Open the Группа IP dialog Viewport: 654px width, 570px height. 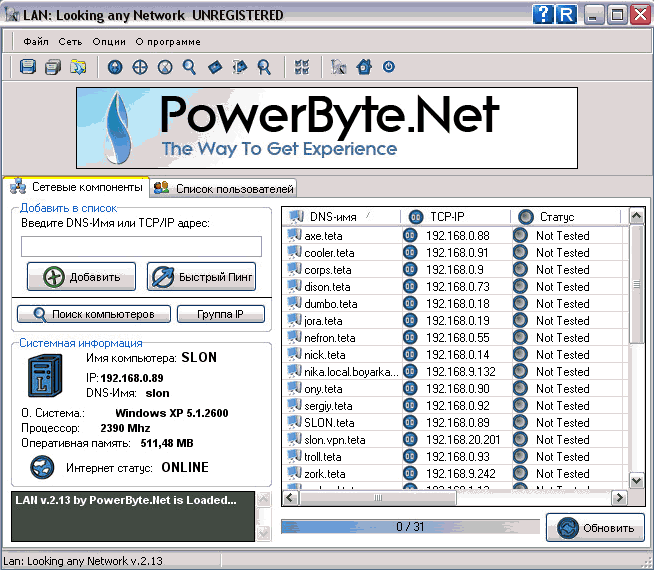point(221,314)
